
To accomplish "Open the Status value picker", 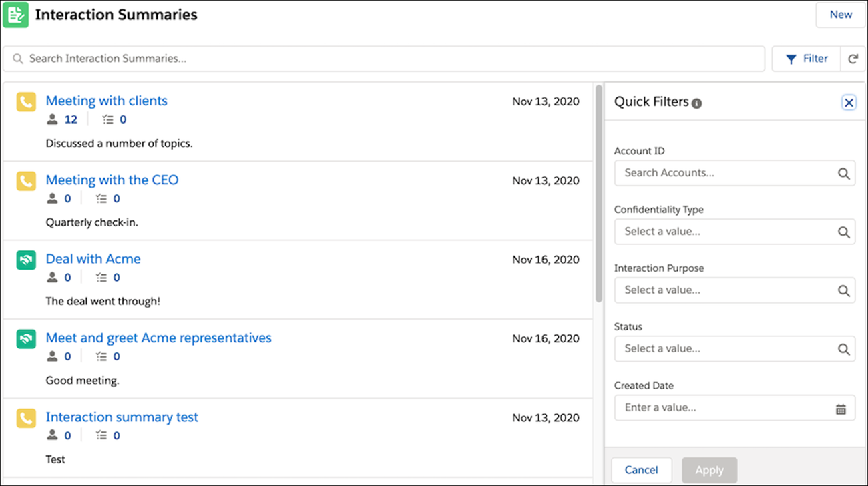I will click(734, 349).
